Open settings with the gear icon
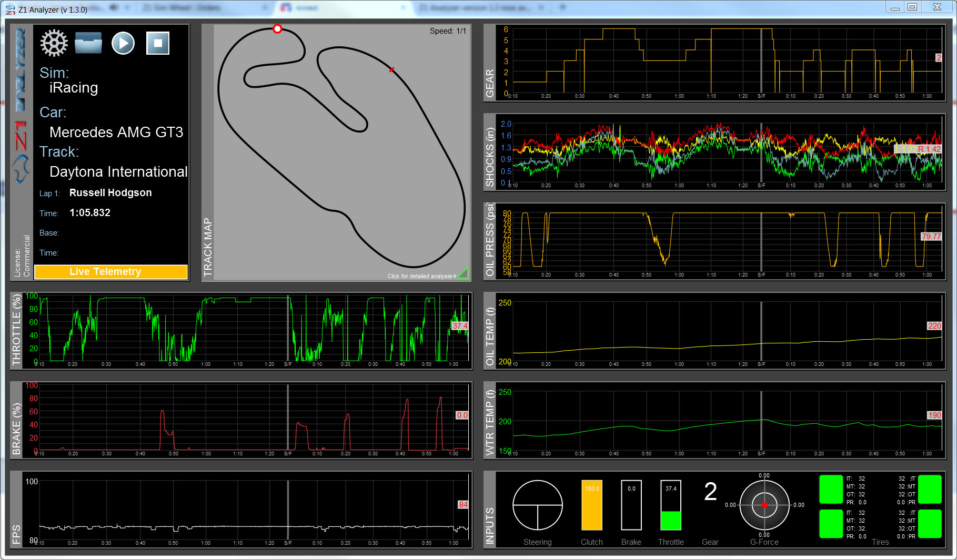 click(x=54, y=43)
